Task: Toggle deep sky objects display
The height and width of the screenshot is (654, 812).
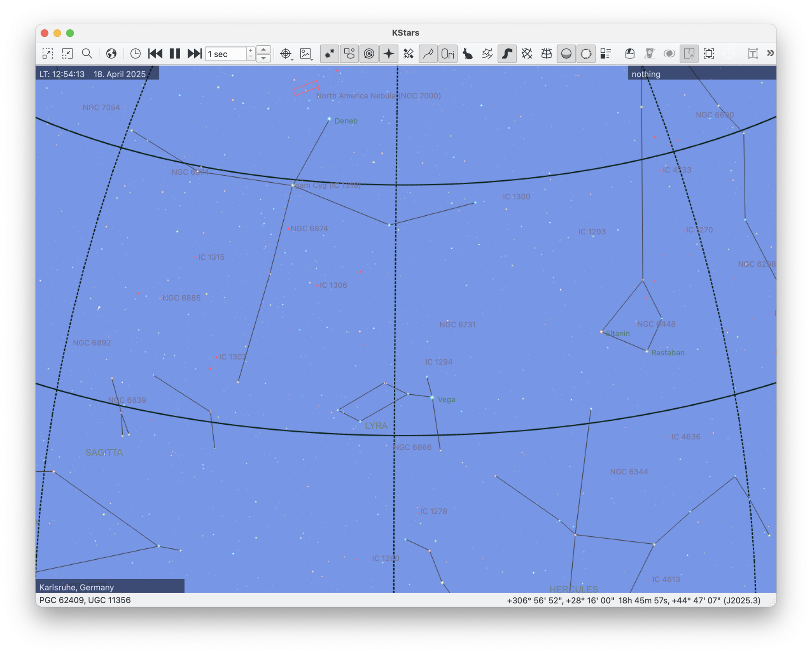Action: (x=349, y=54)
